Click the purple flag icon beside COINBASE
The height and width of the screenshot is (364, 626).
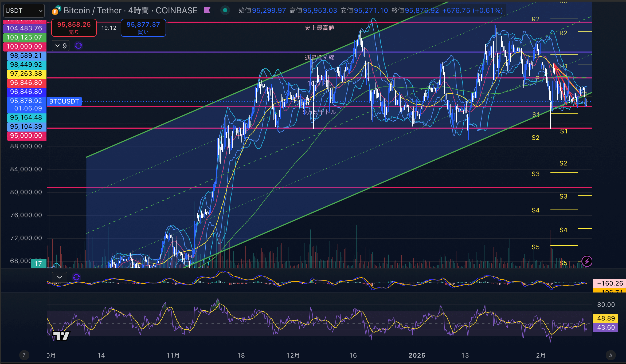click(x=207, y=10)
